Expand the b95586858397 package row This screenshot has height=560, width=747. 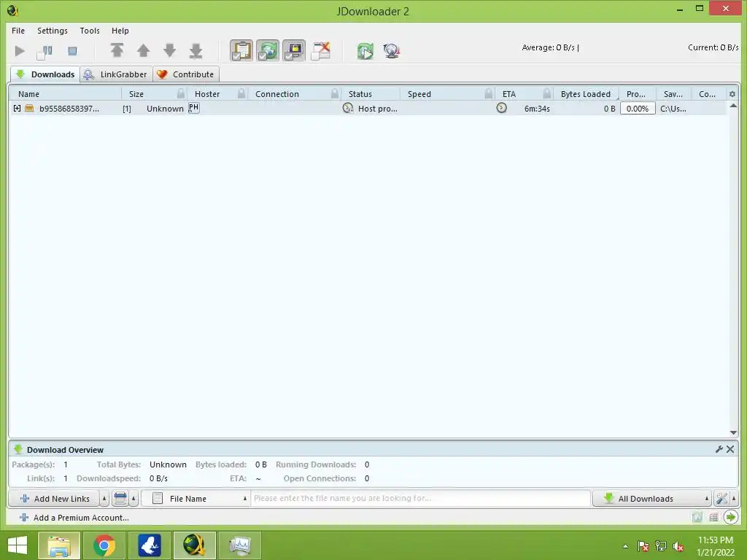18,109
